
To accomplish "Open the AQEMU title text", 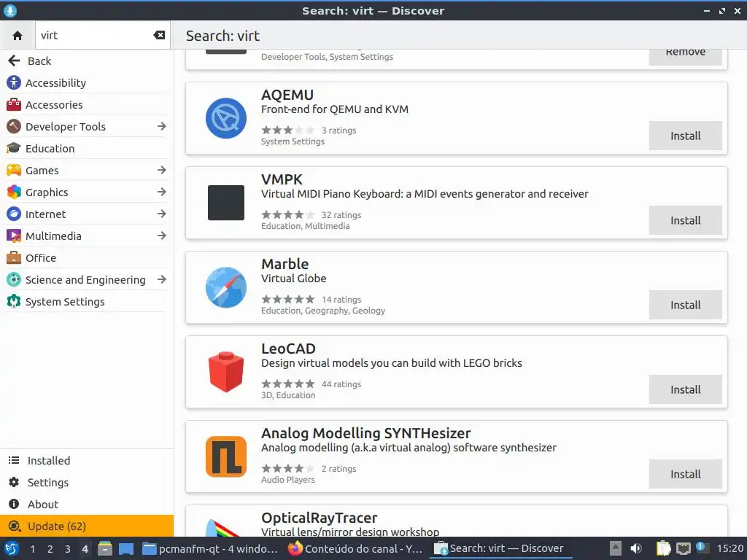I will pos(287,96).
